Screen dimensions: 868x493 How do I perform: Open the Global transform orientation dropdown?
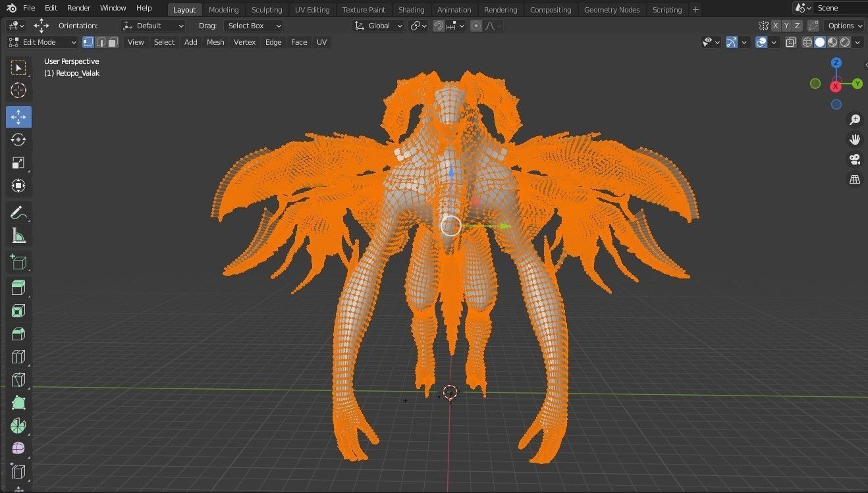[x=378, y=26]
